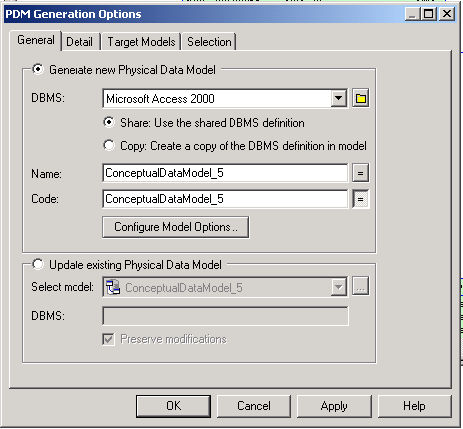Image resolution: width=463 pixels, height=429 pixels.
Task: Close the PDM Generation Options dialog
Action: (446, 14)
